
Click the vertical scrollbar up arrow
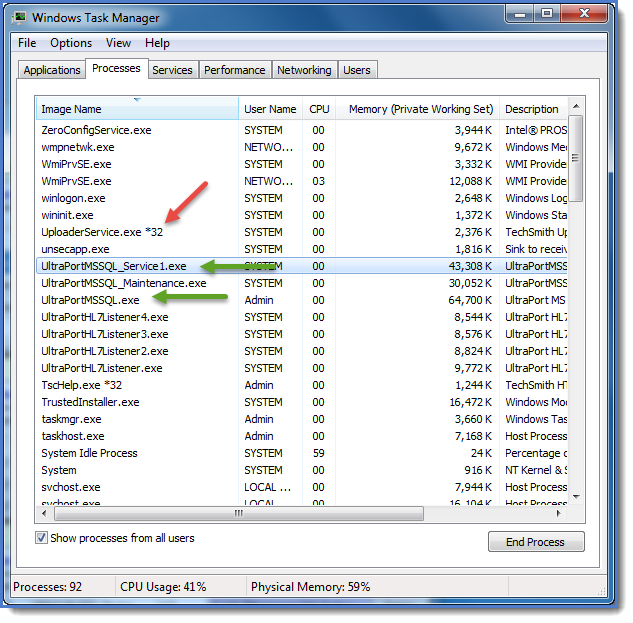pyautogui.click(x=576, y=106)
